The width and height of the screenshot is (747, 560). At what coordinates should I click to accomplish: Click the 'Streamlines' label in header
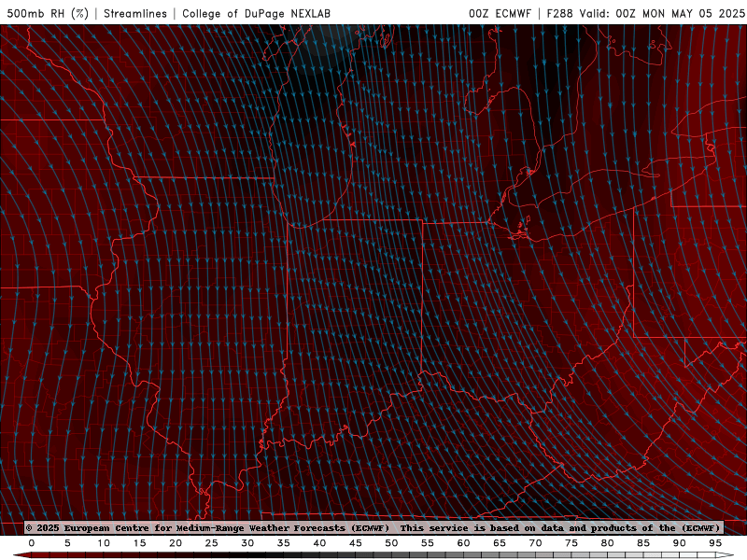click(x=135, y=13)
